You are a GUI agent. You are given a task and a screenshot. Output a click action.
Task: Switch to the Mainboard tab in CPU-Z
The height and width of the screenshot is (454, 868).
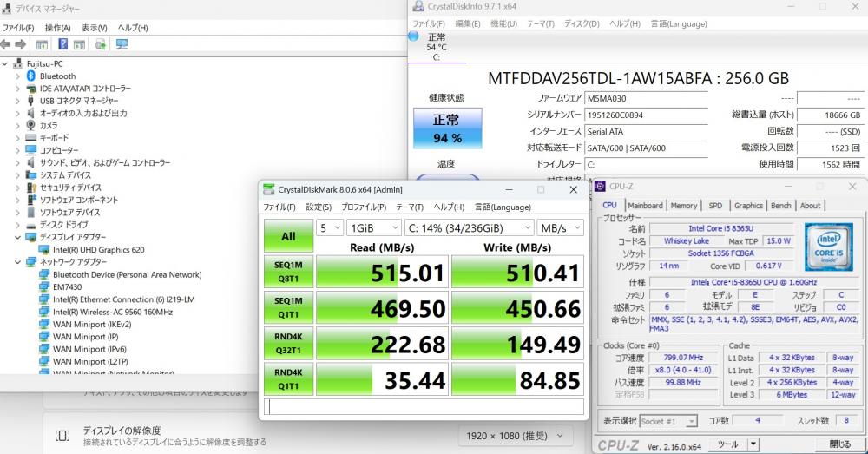point(645,206)
